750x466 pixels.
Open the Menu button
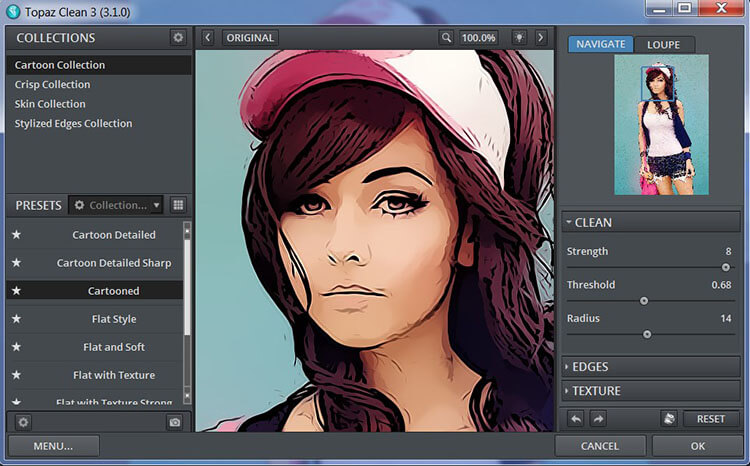(x=53, y=446)
